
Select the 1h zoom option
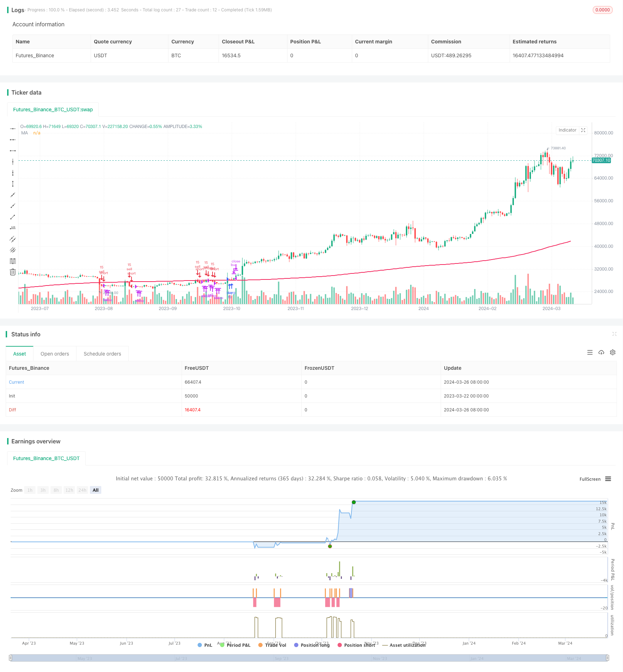[30, 490]
